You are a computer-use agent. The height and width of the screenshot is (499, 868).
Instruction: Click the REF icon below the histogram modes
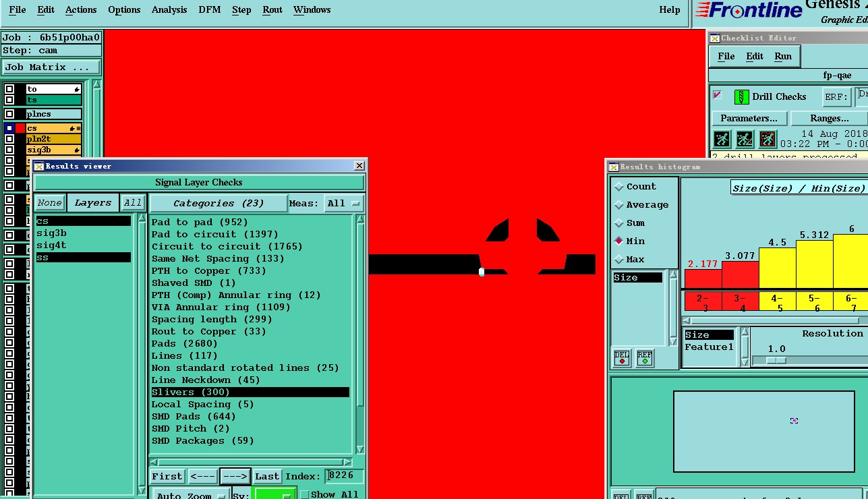[645, 358]
